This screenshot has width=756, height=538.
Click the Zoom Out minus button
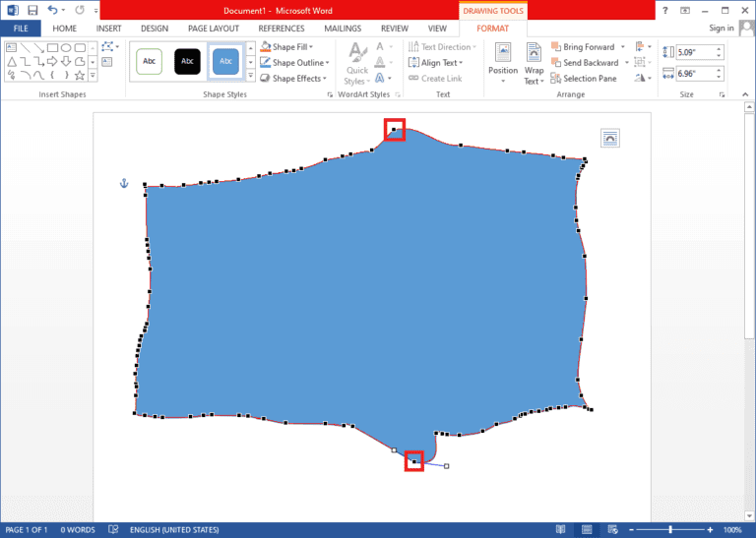pos(631,529)
